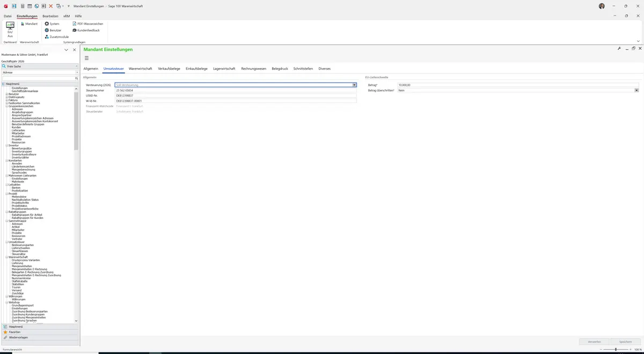644x354 pixels.
Task: Collapse the Gruppenkennzeichen tree node
Action: click(x=6, y=106)
